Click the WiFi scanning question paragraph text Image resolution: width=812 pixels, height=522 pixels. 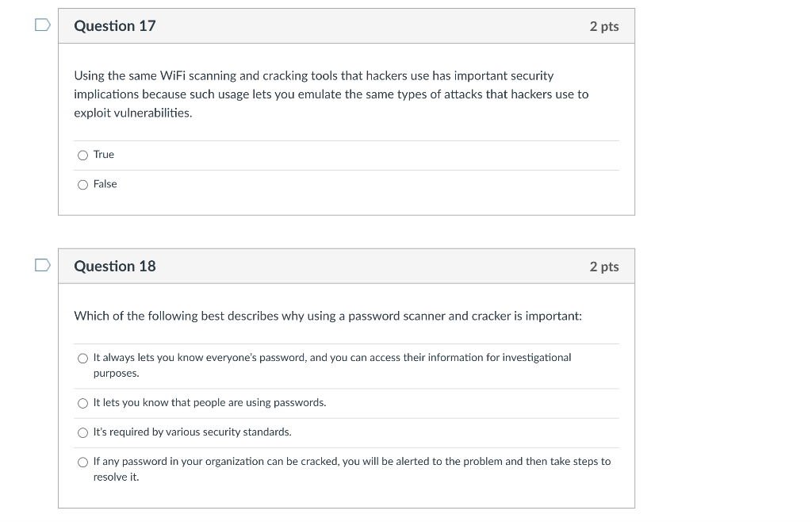[x=331, y=94]
